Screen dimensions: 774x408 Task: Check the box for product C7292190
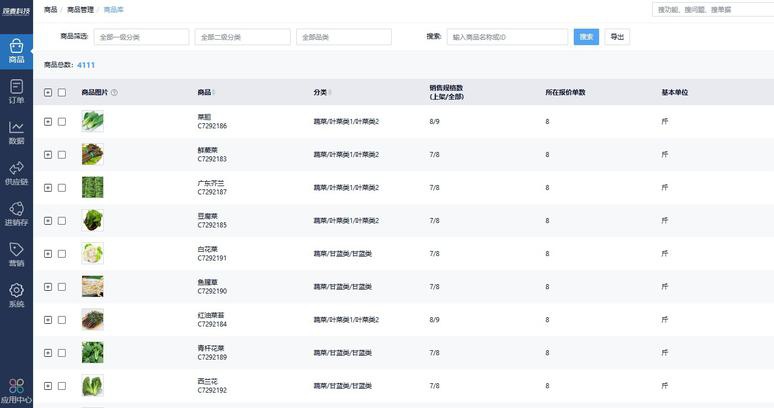tap(62, 287)
